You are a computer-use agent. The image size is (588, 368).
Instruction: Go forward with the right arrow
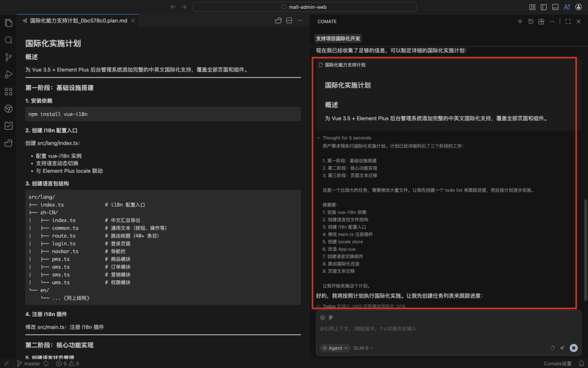pos(184,7)
